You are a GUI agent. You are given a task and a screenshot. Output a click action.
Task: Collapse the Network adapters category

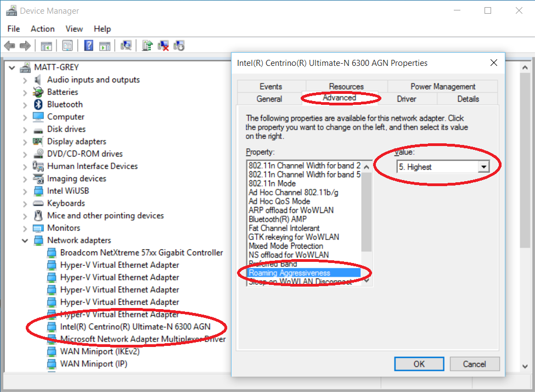pyautogui.click(x=25, y=240)
